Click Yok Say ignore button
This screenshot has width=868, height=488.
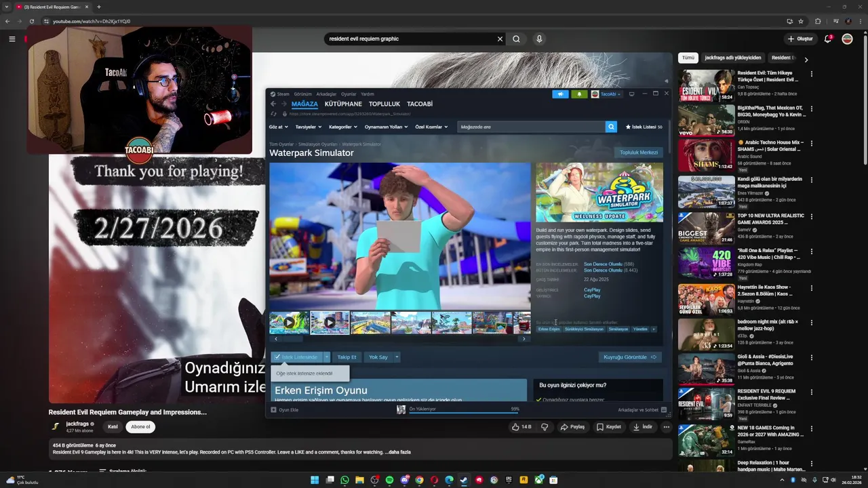pos(378,357)
